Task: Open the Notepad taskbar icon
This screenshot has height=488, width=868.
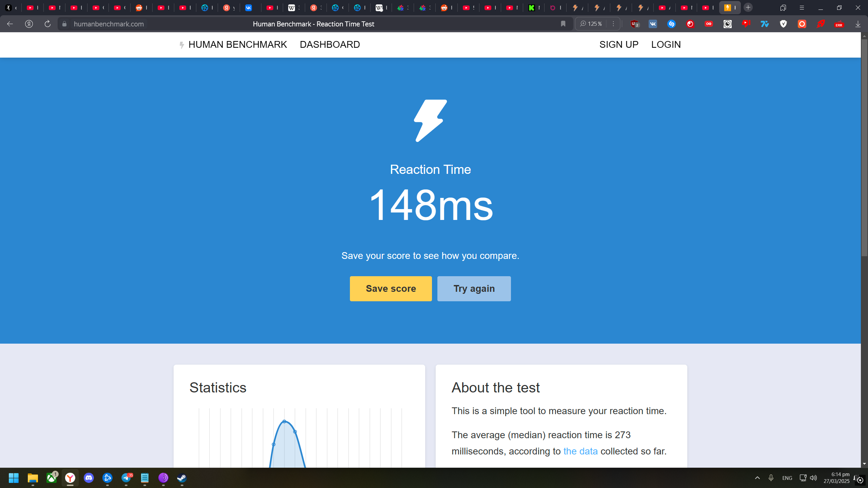Action: 145,478
